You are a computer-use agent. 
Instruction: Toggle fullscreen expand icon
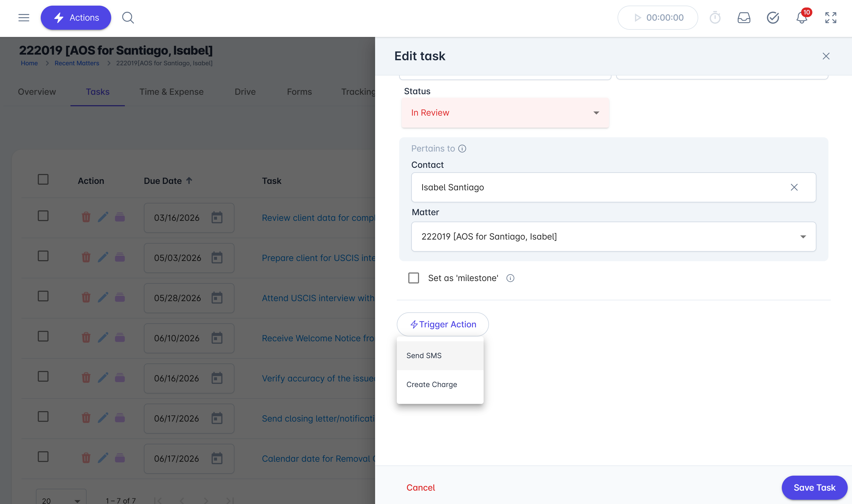coord(830,18)
